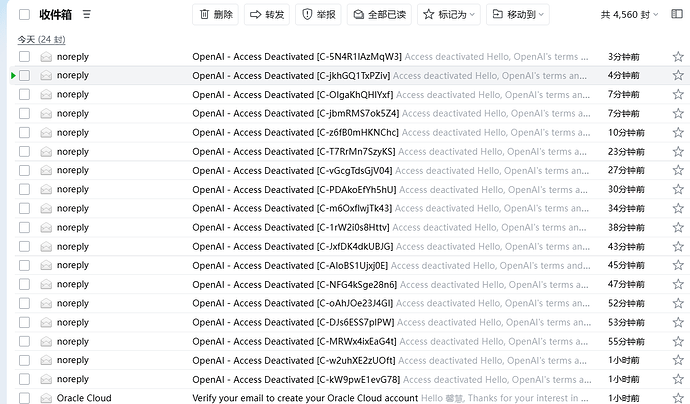
Task: Star the email C-jbmRMS7ok5Z4
Action: pyautogui.click(x=678, y=114)
